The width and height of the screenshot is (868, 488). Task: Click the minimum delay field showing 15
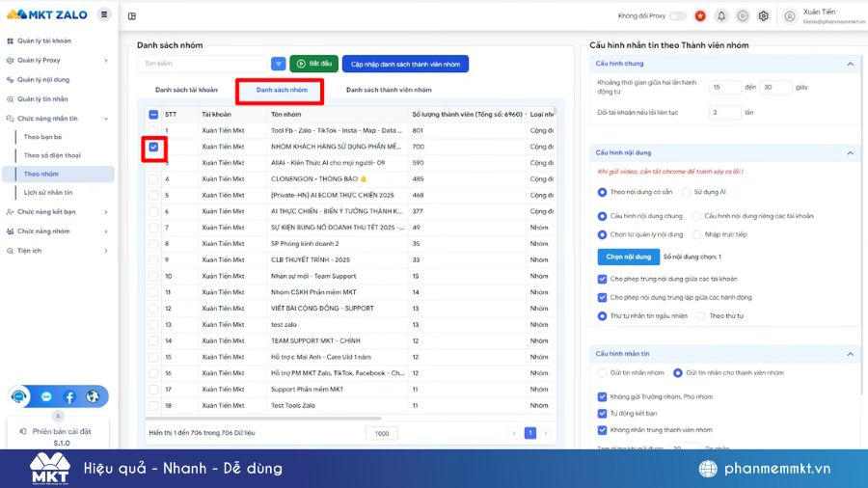724,88
